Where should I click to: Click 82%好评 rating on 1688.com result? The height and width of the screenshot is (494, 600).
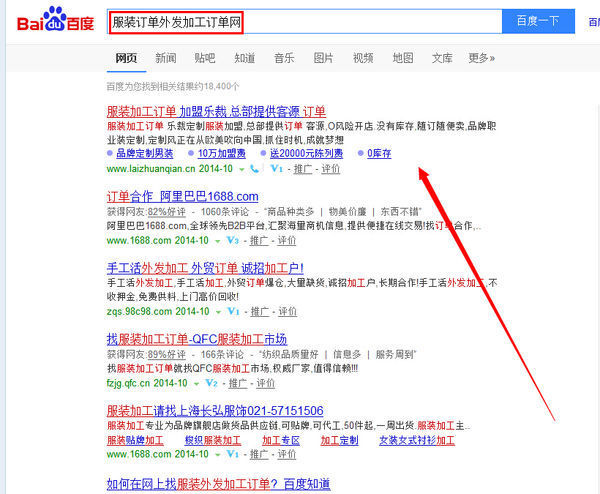166,212
